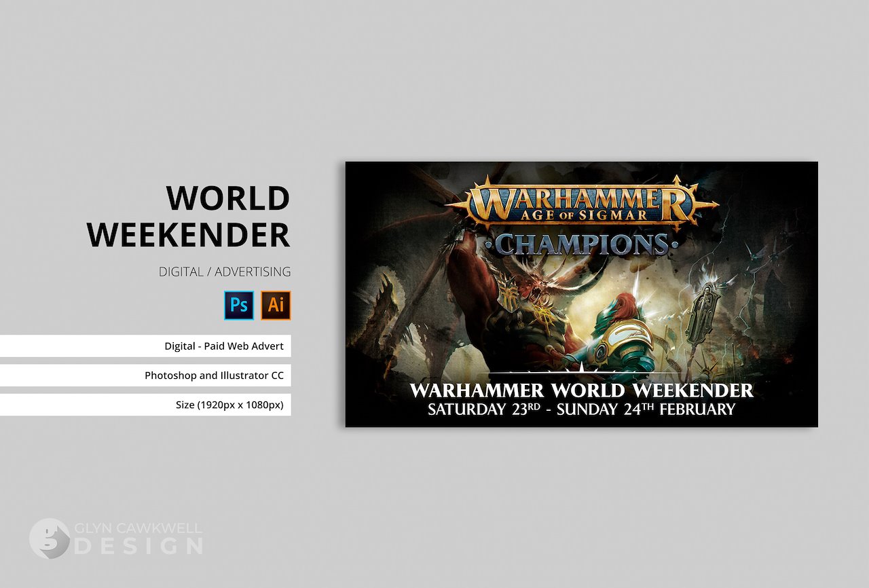Click the DIGITAL / ADVERTISING subtitle

pos(225,272)
